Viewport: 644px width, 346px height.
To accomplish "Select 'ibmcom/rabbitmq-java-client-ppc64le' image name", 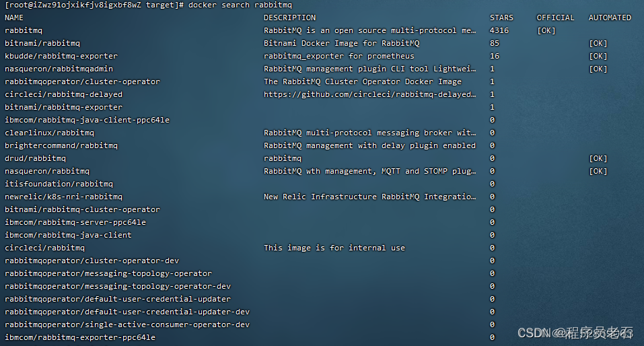I will pyautogui.click(x=87, y=120).
